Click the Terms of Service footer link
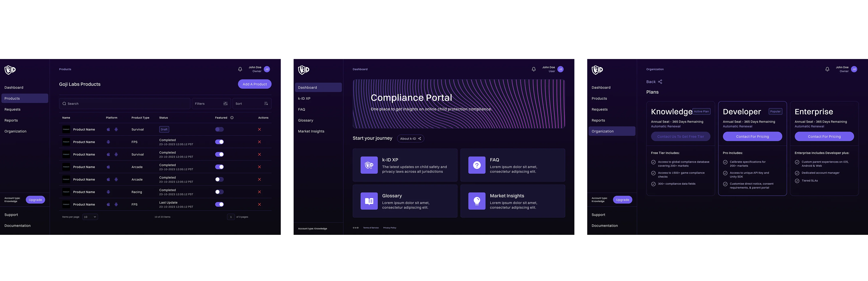This screenshot has width=868, height=281. coord(371,228)
